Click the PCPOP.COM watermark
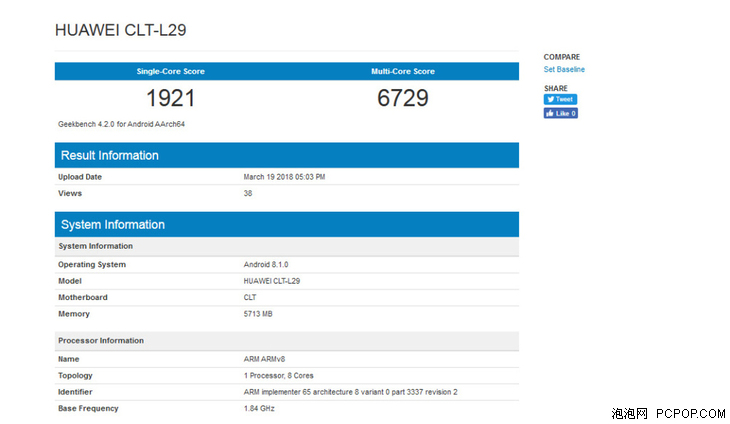 point(690,413)
